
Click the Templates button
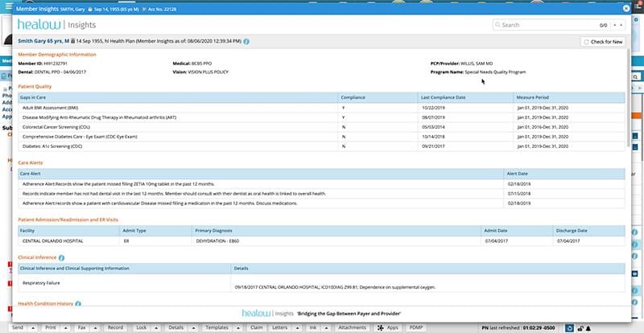point(217,327)
